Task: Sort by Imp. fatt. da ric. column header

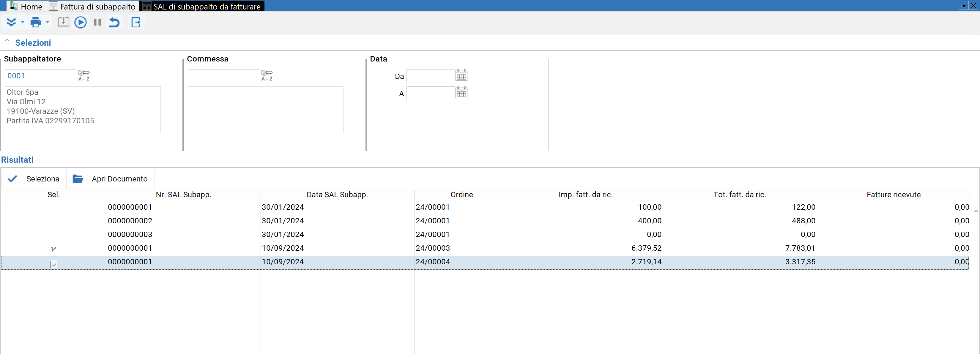Action: [x=585, y=195]
